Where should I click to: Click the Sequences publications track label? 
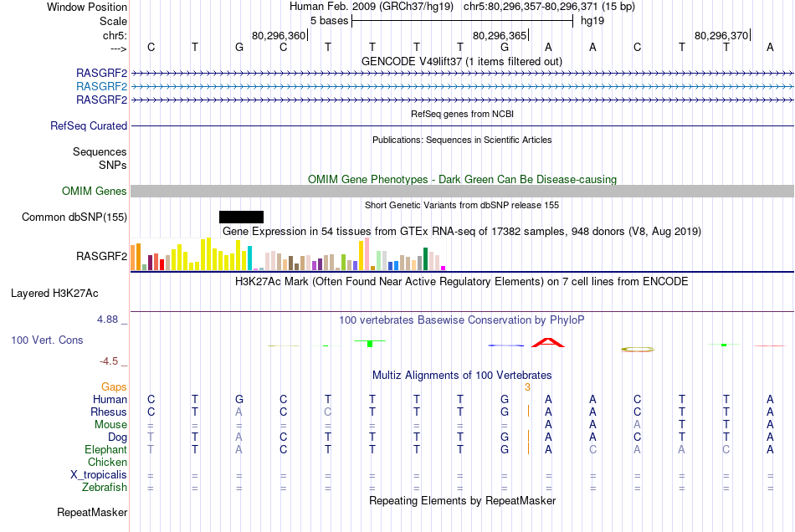100,151
